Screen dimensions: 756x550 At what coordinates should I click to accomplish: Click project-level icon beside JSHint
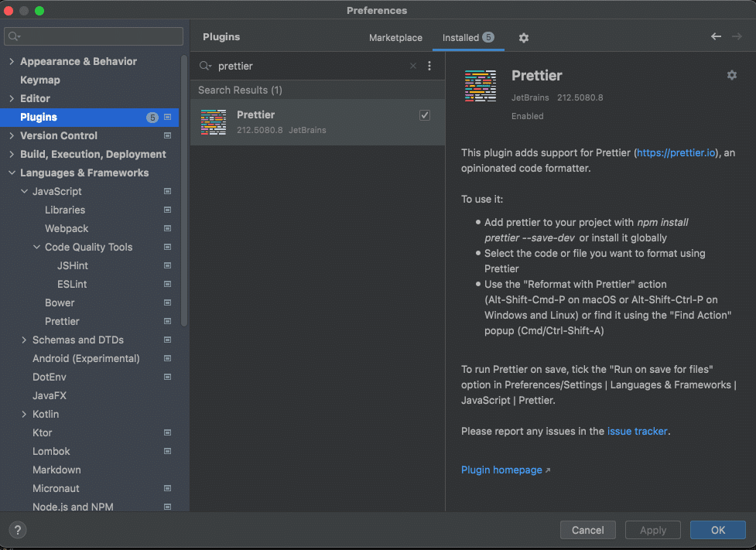coord(168,265)
